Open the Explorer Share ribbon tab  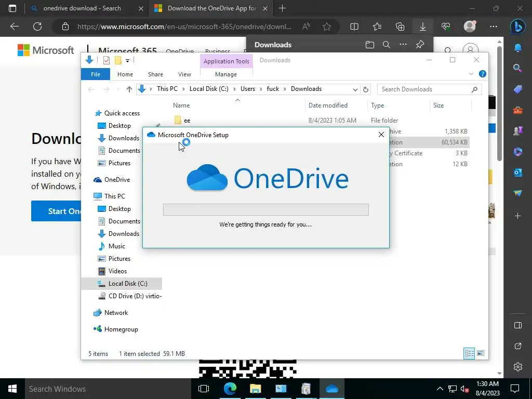(155, 74)
